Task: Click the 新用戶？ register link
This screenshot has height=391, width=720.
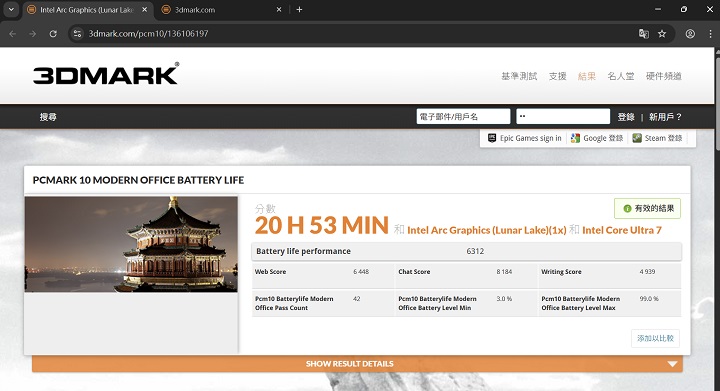Action: [x=665, y=117]
